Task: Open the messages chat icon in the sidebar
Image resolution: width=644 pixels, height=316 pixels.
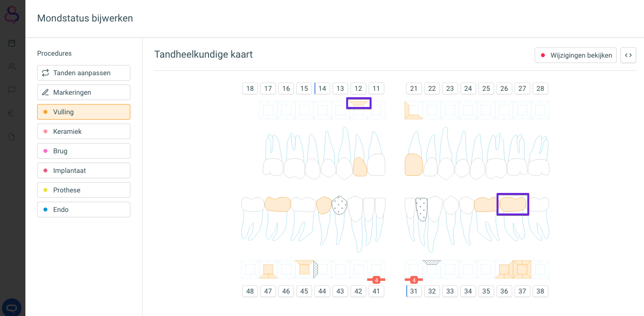Action: pyautogui.click(x=12, y=90)
